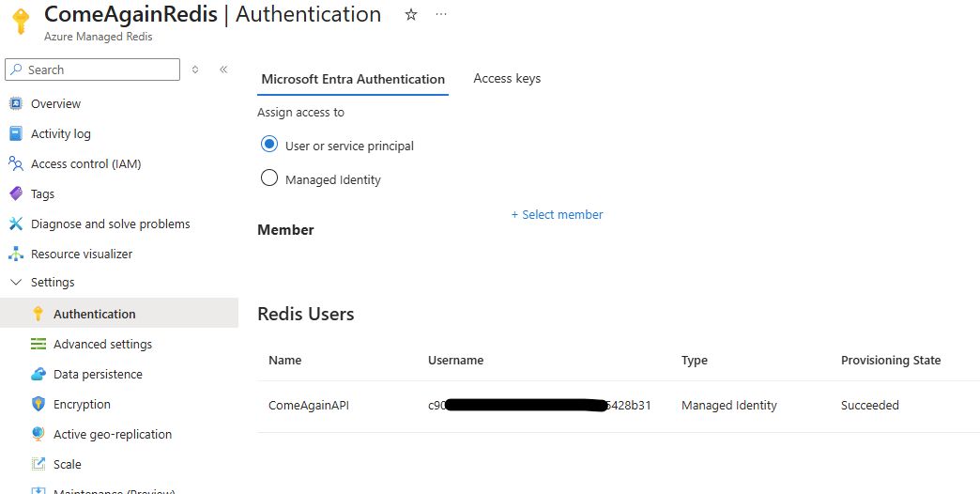Click the Advanced settings bars icon
This screenshot has width=980, height=494.
pos(38,344)
